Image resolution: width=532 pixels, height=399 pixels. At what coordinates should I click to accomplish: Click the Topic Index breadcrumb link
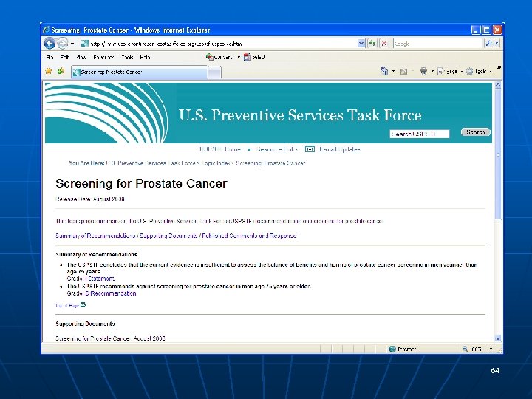point(216,163)
